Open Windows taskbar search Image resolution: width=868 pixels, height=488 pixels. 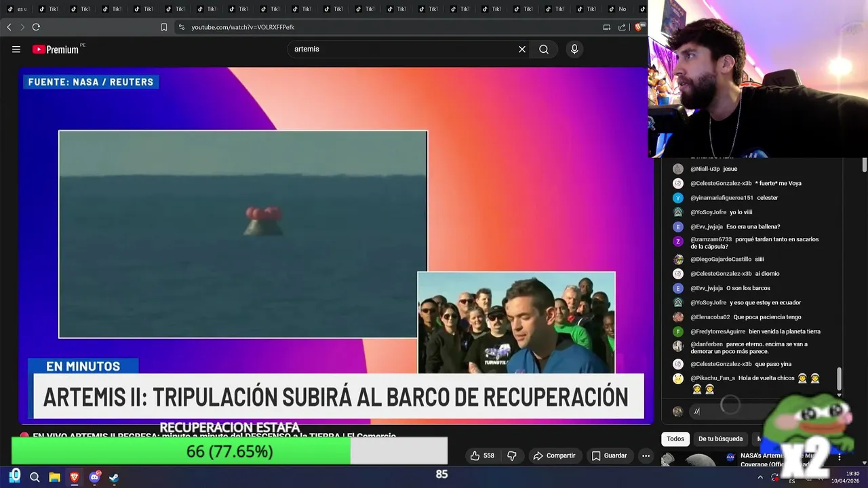pos(35,477)
